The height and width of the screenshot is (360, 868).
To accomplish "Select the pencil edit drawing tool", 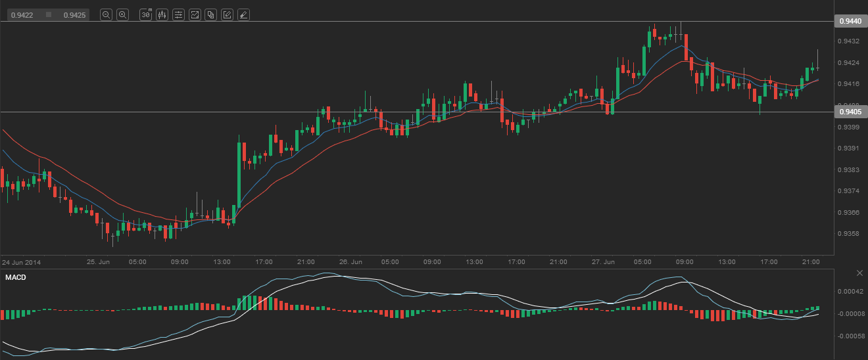I will (x=227, y=14).
